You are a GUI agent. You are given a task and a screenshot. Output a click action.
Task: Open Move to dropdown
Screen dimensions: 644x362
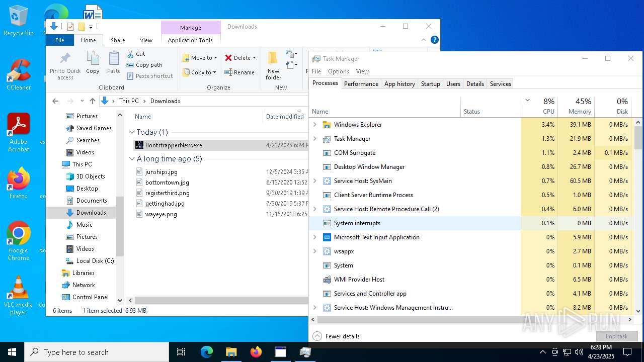(200, 58)
